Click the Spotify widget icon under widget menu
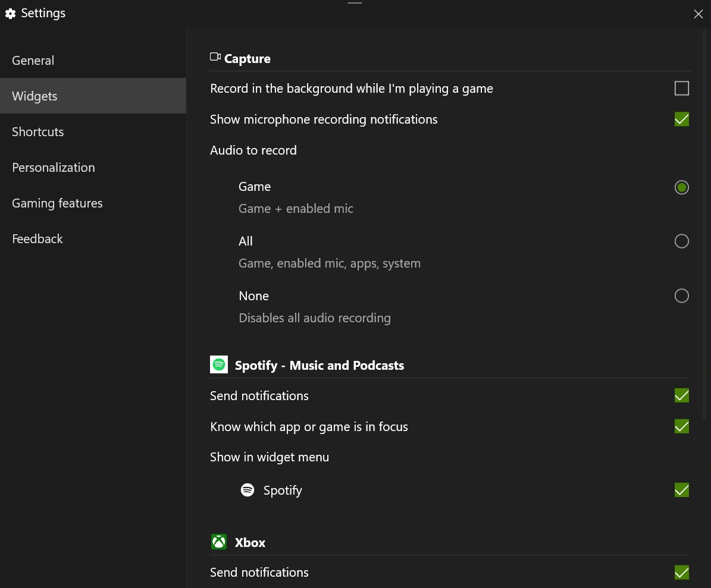This screenshot has height=588, width=711. (248, 490)
